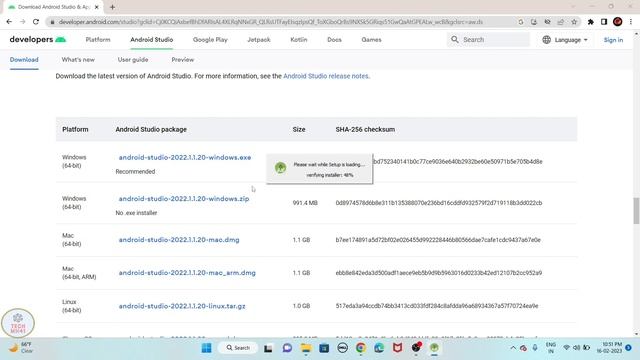Open McAfee from the taskbar

pyautogui.click(x=398, y=348)
